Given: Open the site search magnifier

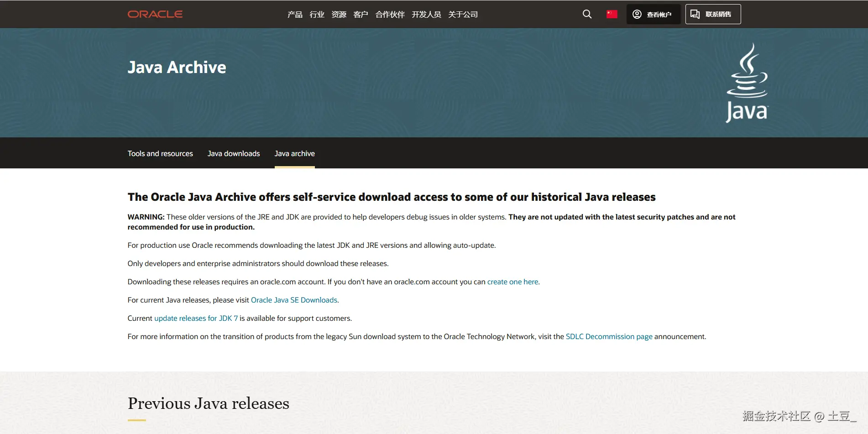Looking at the screenshot, I should pos(587,14).
